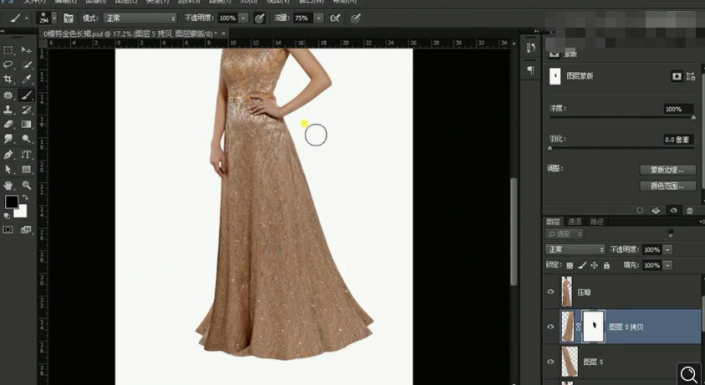Viewport: 705px width, 385px height.
Task: Switch to the 路径 paths tab
Action: point(597,221)
